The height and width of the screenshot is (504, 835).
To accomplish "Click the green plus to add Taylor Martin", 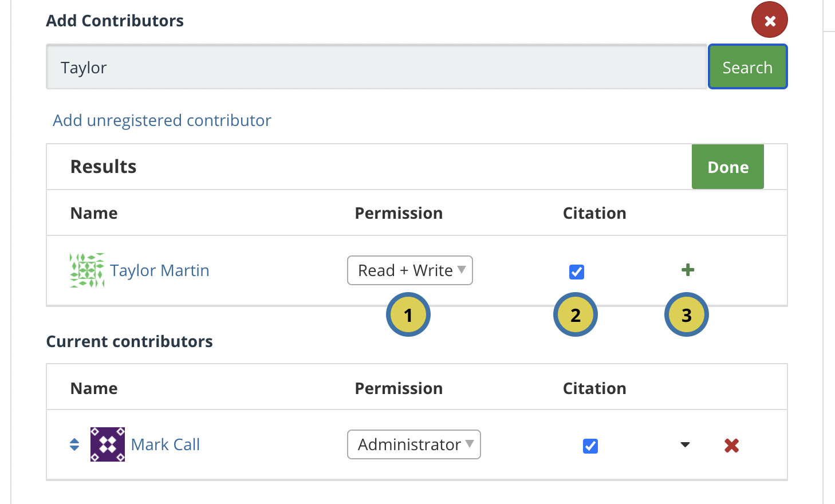I will pos(688,270).
